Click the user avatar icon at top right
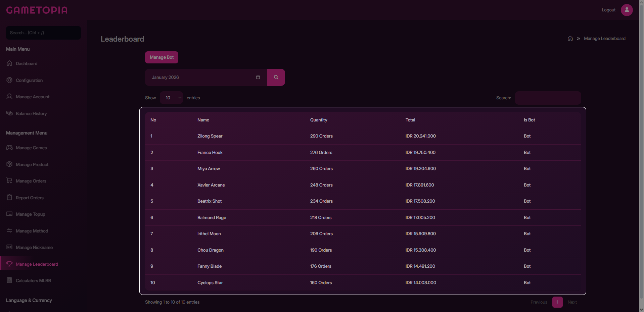644x312 pixels. tap(627, 10)
